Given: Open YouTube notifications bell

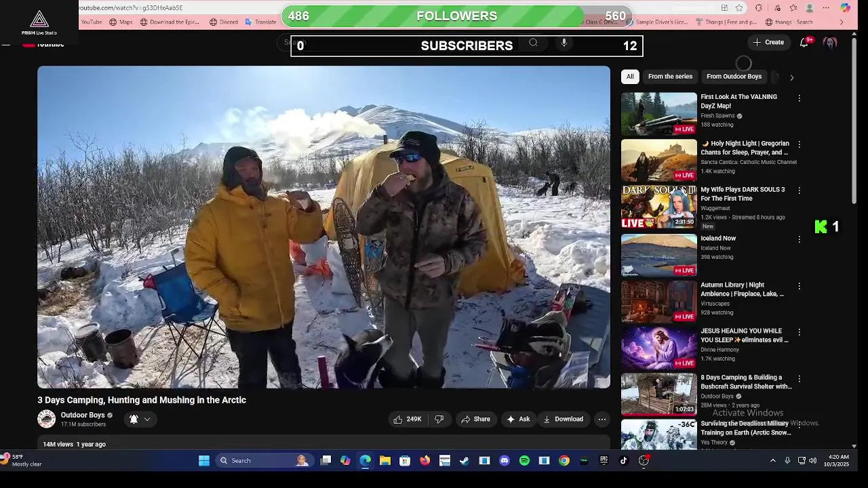Looking at the screenshot, I should click(x=804, y=42).
